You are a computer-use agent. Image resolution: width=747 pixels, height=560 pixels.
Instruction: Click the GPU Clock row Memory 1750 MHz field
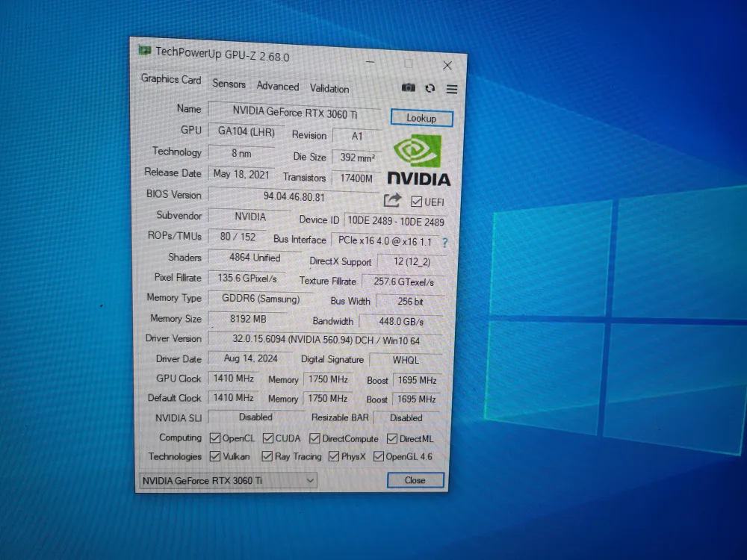(328, 379)
